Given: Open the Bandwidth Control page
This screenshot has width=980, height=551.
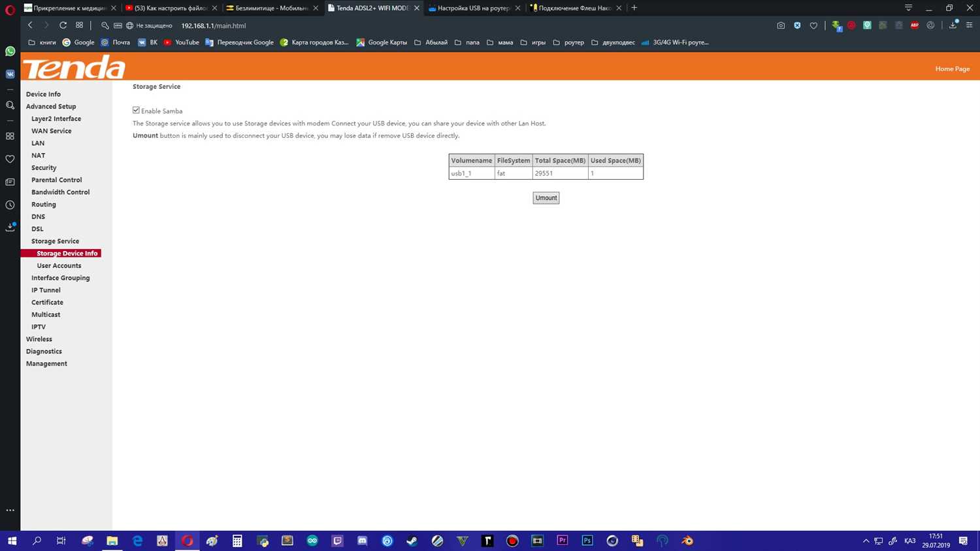Looking at the screenshot, I should point(61,192).
